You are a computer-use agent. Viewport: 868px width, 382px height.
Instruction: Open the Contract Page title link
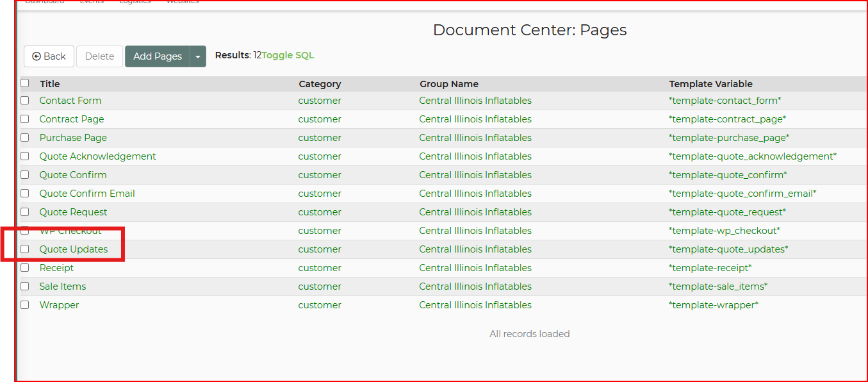(72, 119)
